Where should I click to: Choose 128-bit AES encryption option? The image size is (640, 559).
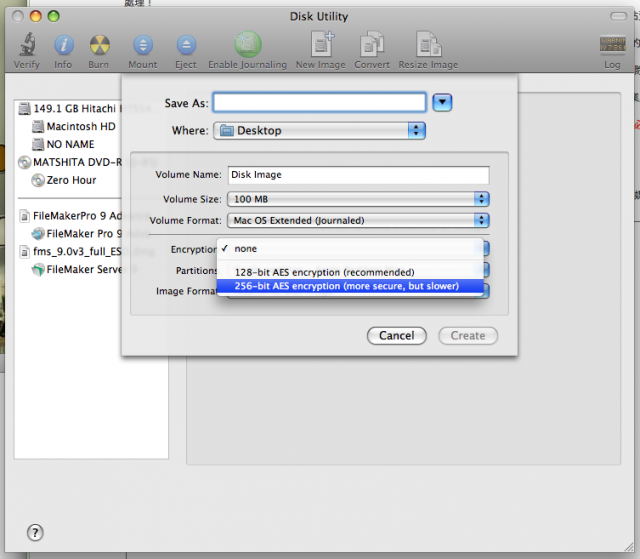350,272
